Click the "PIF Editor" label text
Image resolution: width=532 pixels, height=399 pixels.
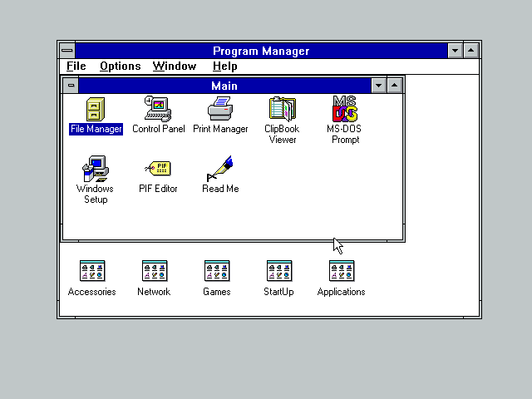(x=158, y=189)
